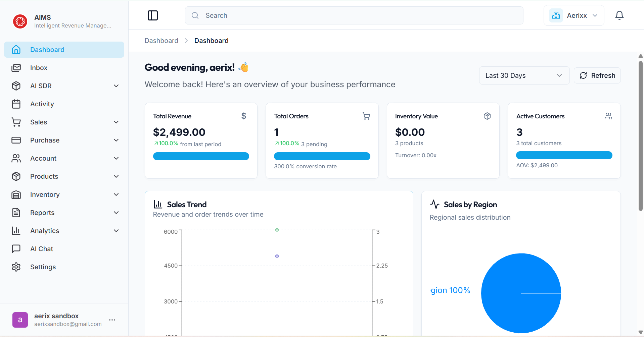Open the AI SDR section icon in sidebar
Screen dimensions: 644x337
point(16,86)
